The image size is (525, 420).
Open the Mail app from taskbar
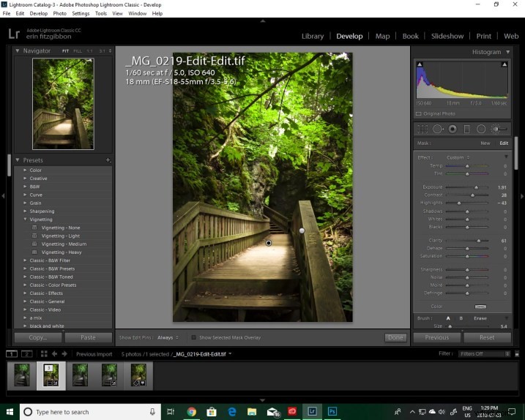[x=273, y=412]
